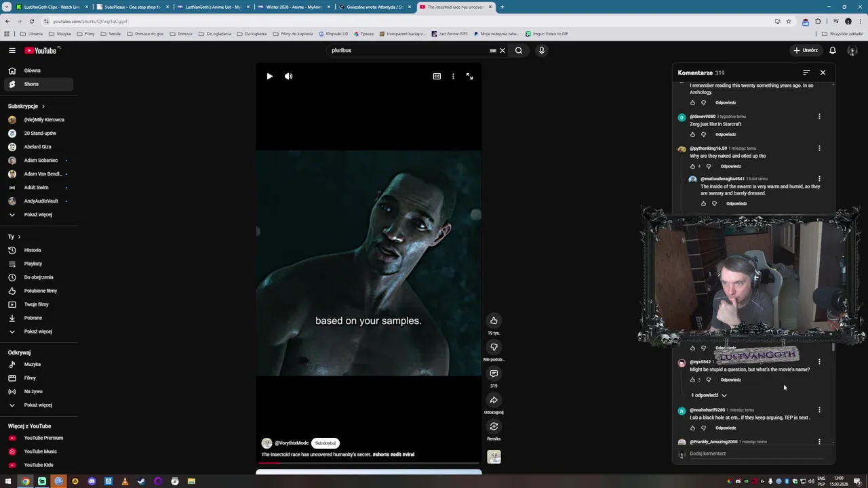Select Shorts in the sidebar
This screenshot has height=488, width=868.
click(38, 84)
